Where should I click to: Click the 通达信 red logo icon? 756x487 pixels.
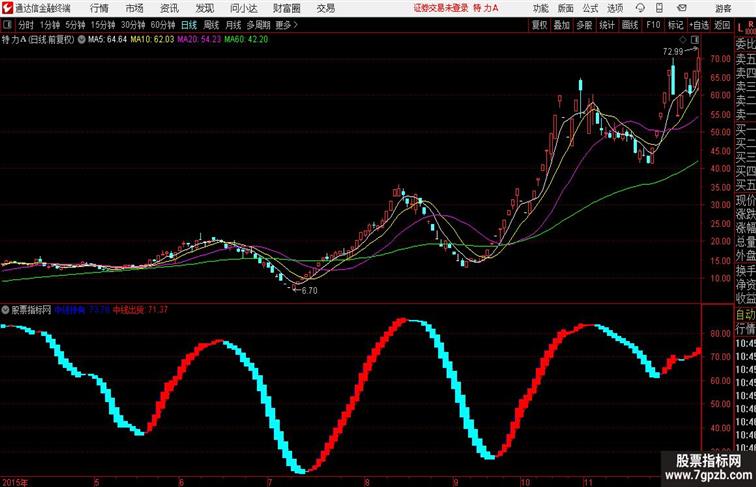coord(7,8)
